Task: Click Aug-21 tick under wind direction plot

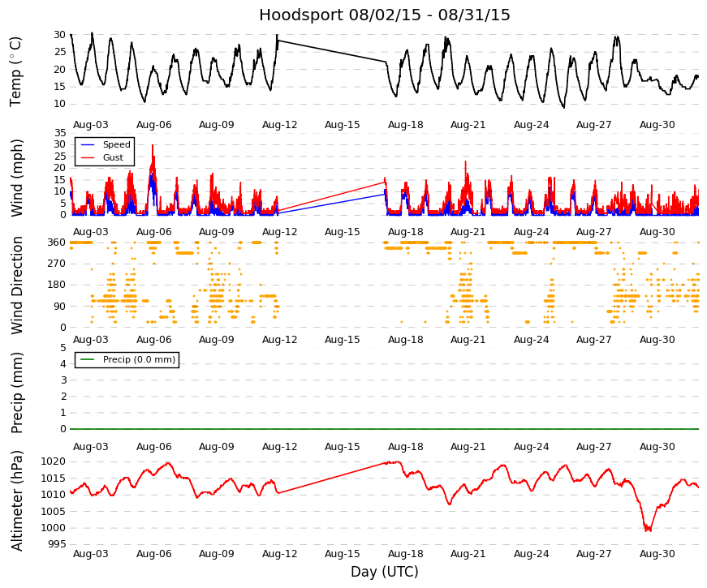Action: (468, 340)
